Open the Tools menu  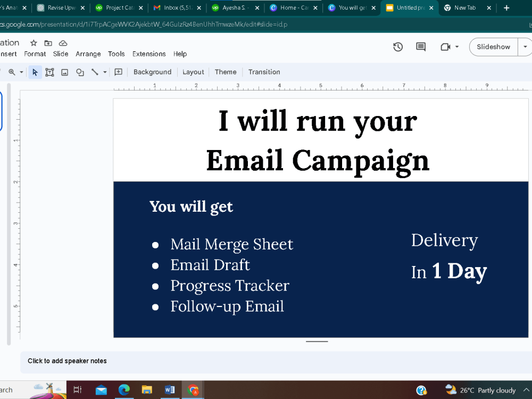click(116, 54)
